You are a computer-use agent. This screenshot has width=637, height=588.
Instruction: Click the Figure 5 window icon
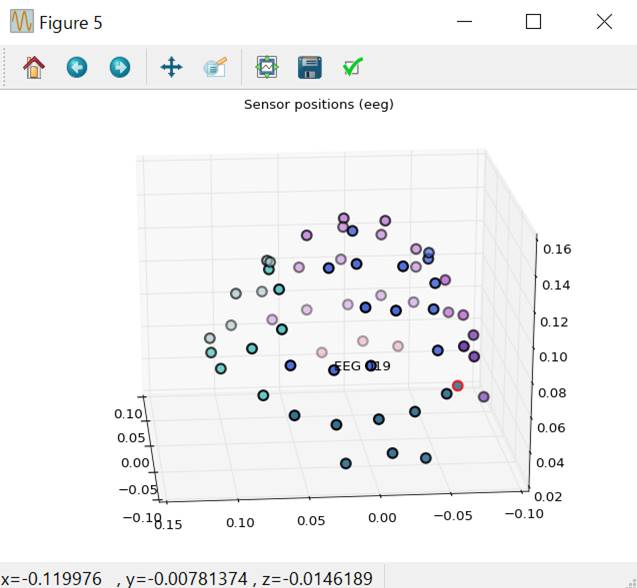(x=21, y=22)
